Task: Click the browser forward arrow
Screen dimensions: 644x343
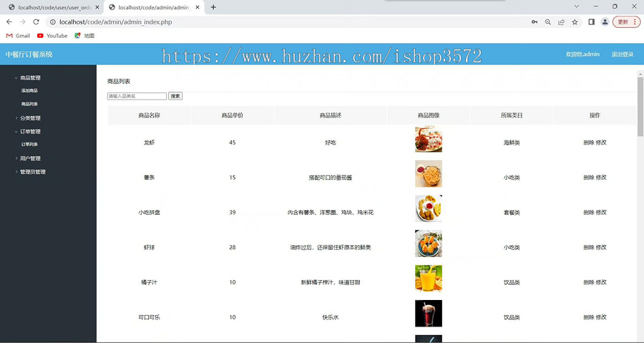Action: coord(23,21)
